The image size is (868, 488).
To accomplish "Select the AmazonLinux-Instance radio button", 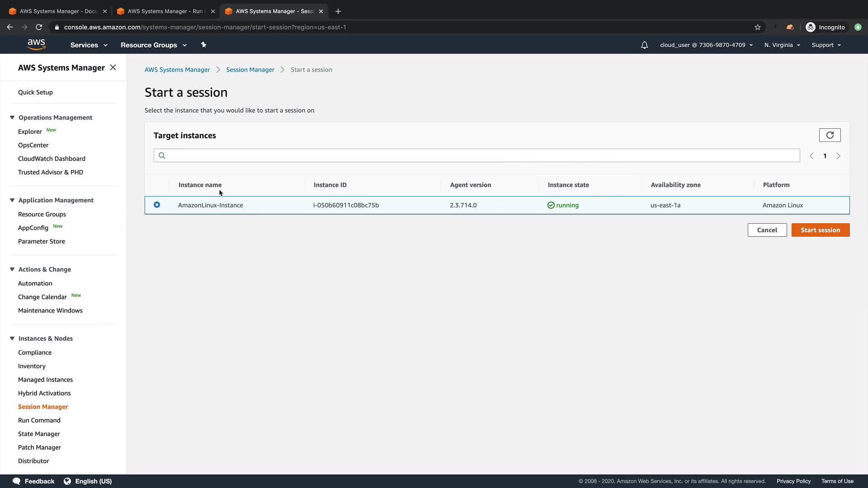I will tap(157, 205).
